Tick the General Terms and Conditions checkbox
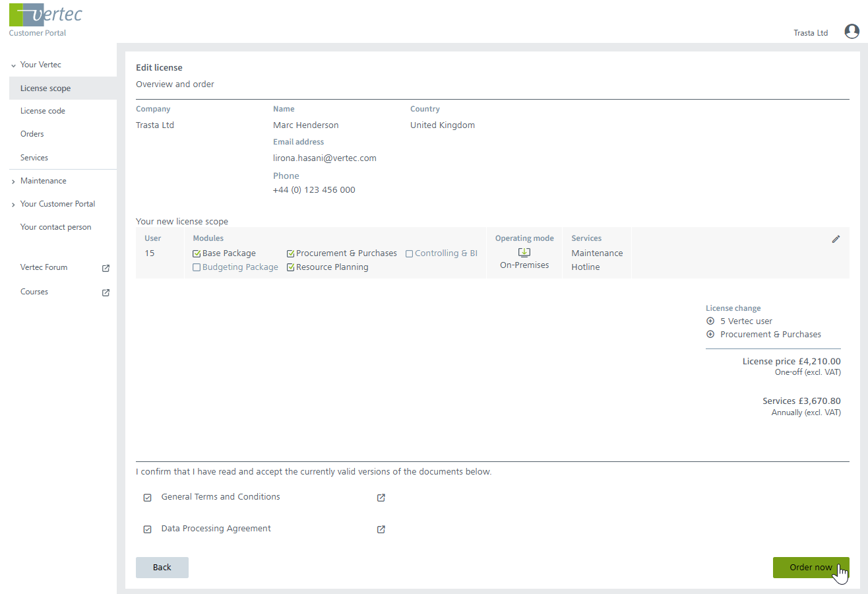The image size is (868, 594). coord(148,498)
